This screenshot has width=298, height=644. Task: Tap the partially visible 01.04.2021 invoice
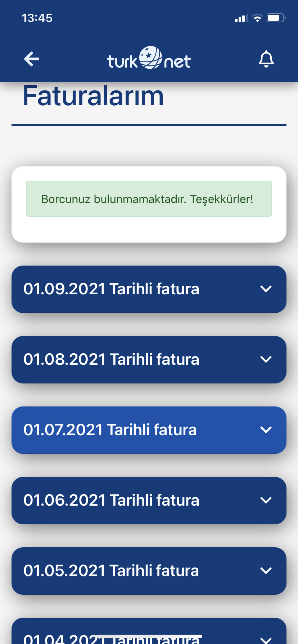pos(149,631)
